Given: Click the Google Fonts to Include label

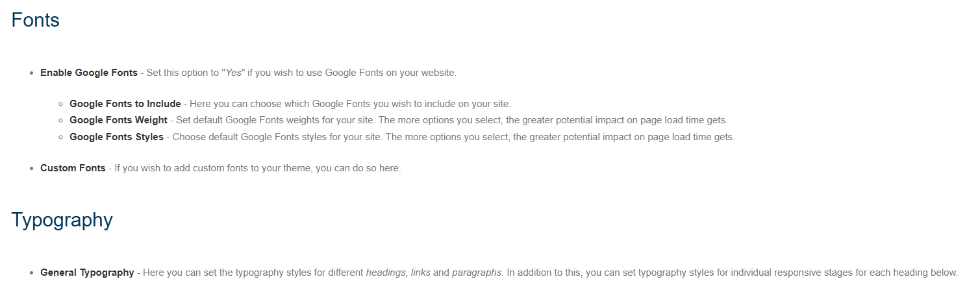Looking at the screenshot, I should pos(125,104).
